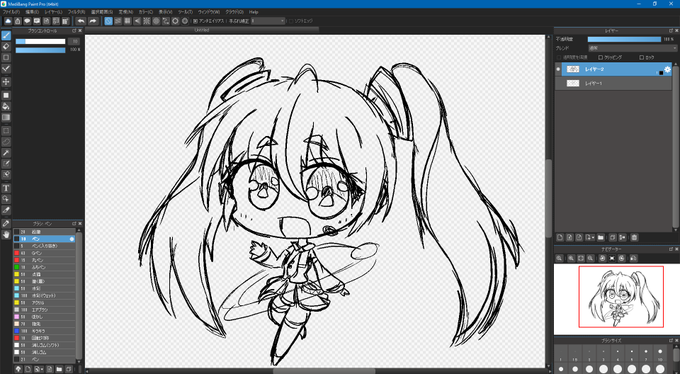Adjust the layer opacity 不透明度 slider
The height and width of the screenshot is (374, 680).
tap(624, 39)
